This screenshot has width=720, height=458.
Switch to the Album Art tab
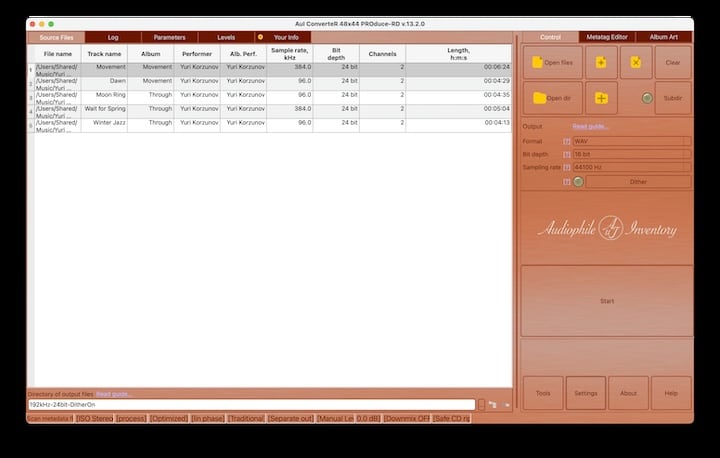click(x=664, y=37)
